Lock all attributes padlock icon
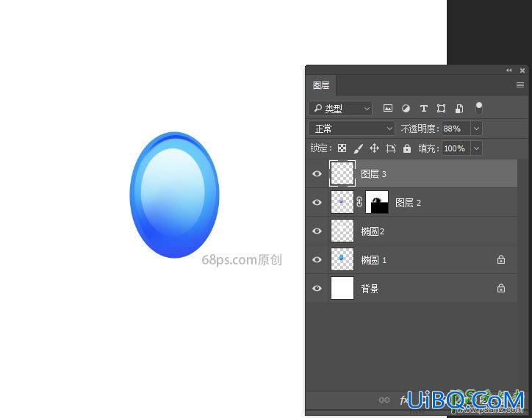This screenshot has width=532, height=418. 407,148
